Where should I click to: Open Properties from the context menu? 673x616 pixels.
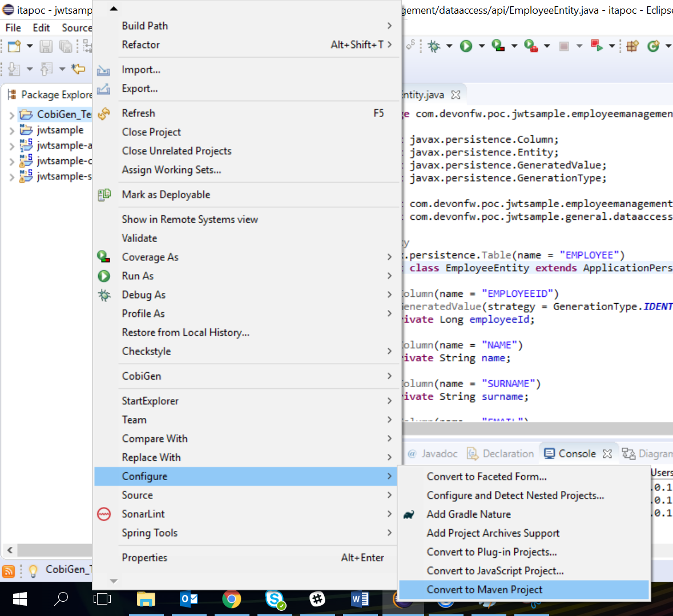click(144, 558)
